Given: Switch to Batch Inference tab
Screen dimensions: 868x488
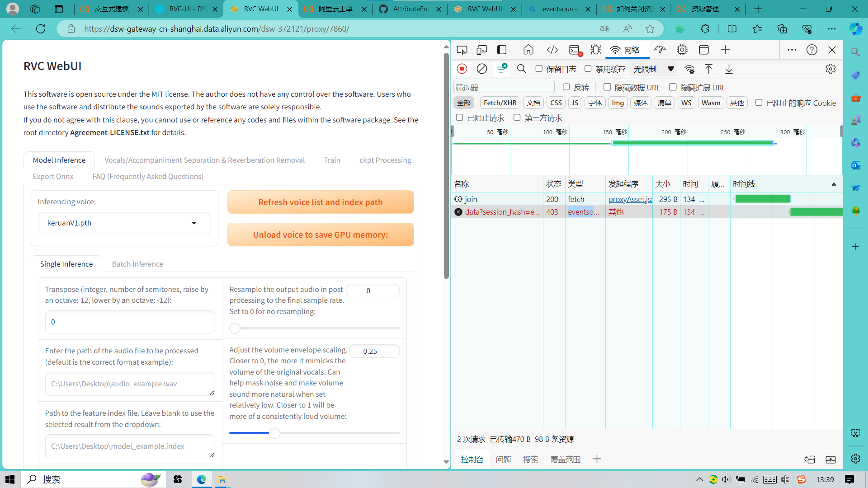Looking at the screenshot, I should pos(137,264).
